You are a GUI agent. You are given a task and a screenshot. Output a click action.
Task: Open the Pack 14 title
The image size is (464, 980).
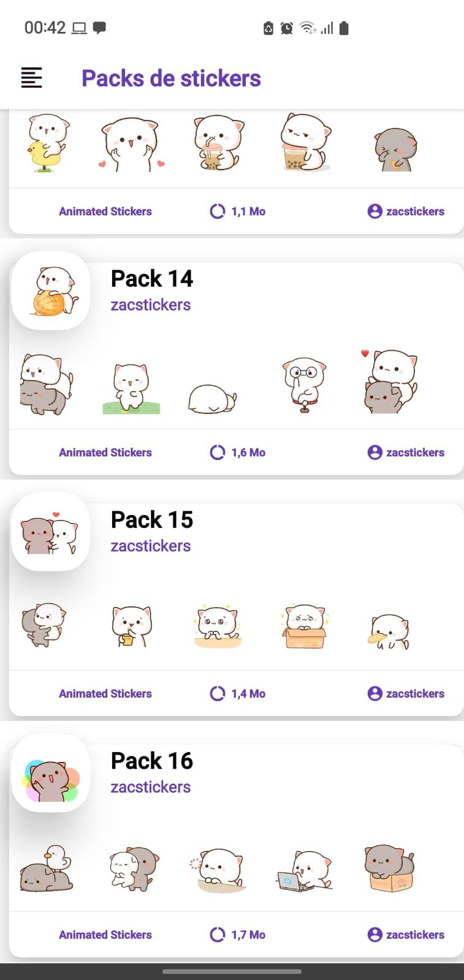tap(152, 279)
